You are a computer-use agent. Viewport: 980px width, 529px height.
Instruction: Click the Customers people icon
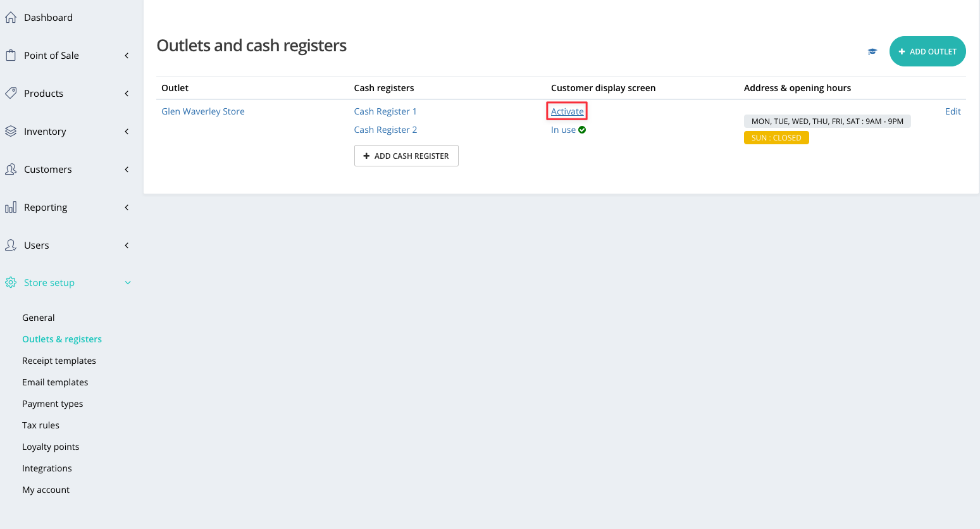click(x=11, y=169)
